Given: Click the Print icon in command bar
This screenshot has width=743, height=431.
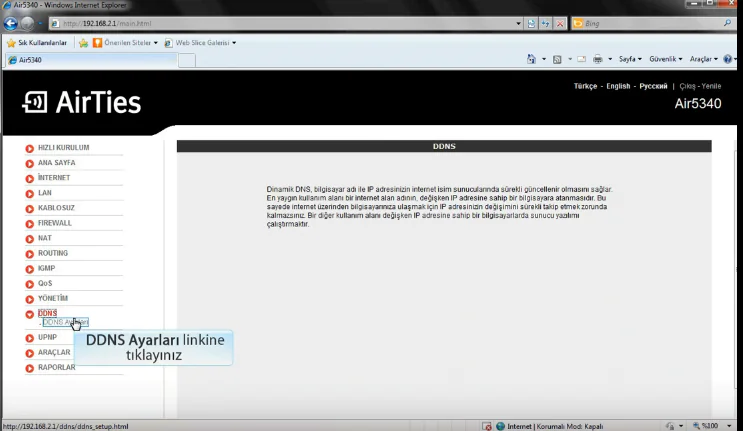Looking at the screenshot, I should click(x=598, y=59).
